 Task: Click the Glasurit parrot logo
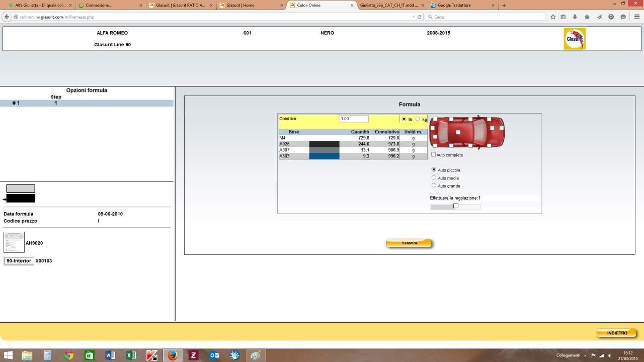pyautogui.click(x=575, y=39)
